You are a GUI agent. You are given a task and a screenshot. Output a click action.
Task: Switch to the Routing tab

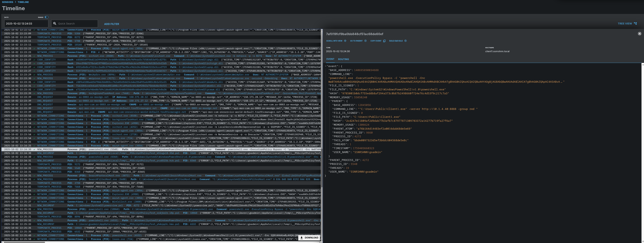click(343, 59)
